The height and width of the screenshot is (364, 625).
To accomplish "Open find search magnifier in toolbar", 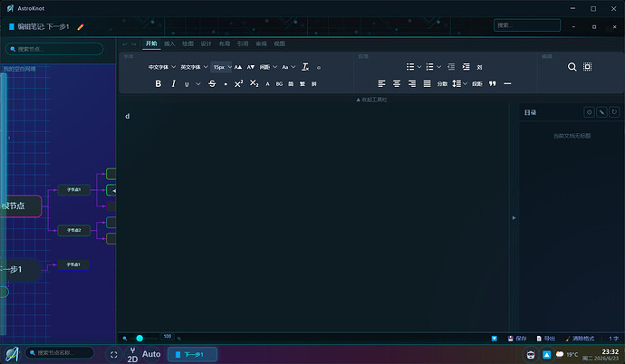I will (x=572, y=66).
